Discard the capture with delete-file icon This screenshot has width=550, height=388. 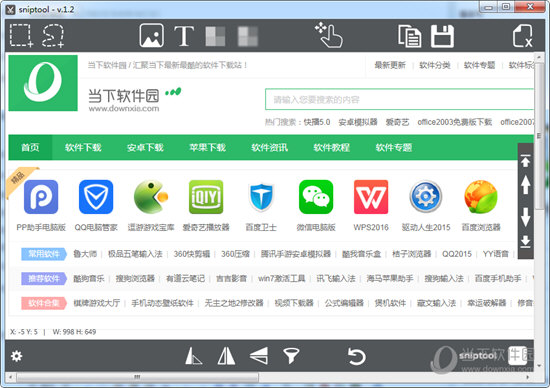coord(522,35)
